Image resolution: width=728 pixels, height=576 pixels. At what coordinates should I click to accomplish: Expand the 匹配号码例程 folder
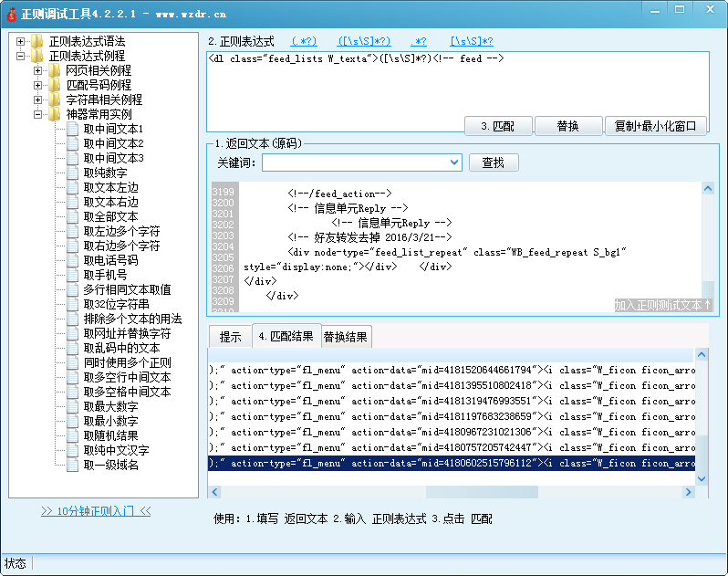37,86
